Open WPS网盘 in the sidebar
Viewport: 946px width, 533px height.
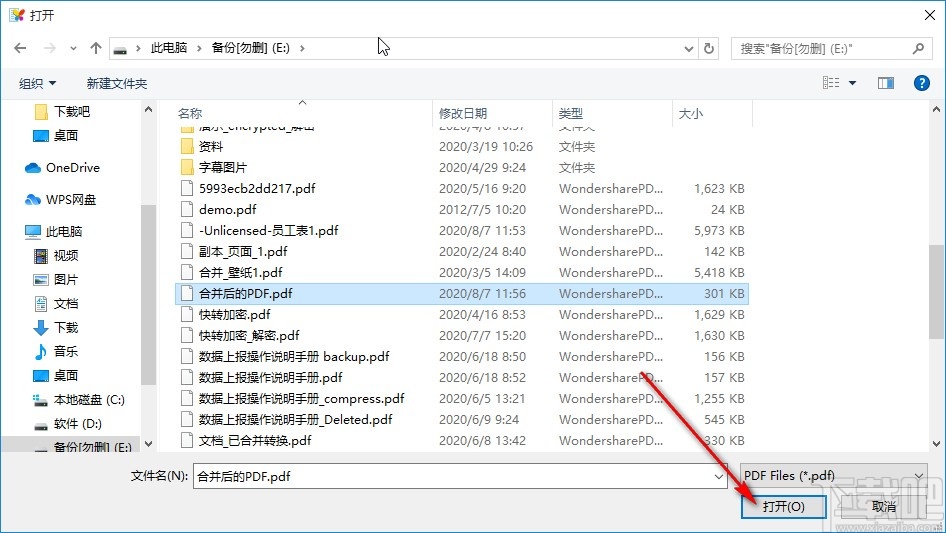click(x=60, y=200)
